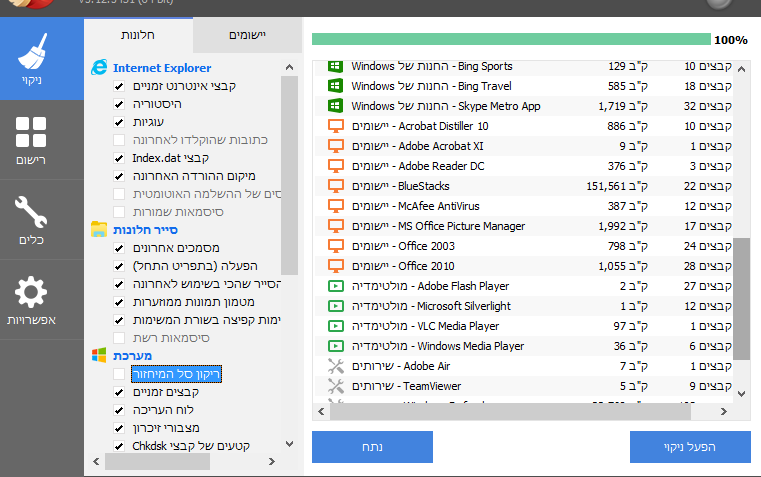The width and height of the screenshot is (761, 477).
Task: Click the Microsoft Silverlight multimedia icon
Action: [335, 306]
